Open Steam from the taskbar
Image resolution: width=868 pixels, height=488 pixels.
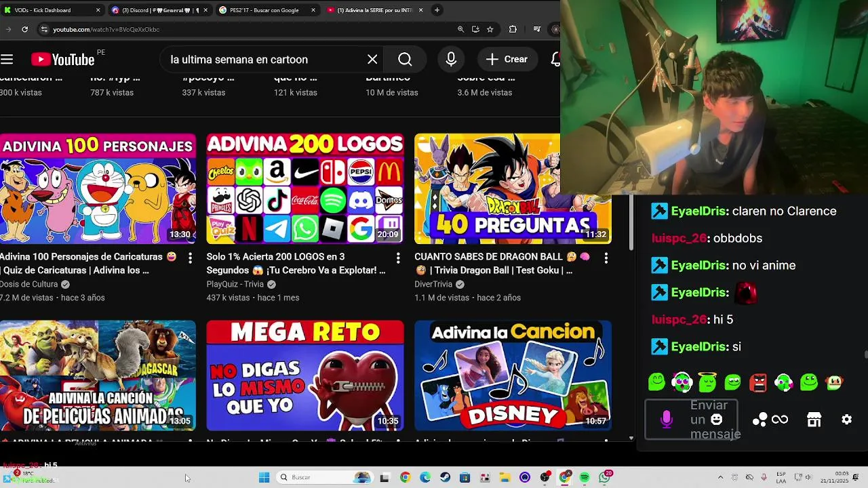445,477
